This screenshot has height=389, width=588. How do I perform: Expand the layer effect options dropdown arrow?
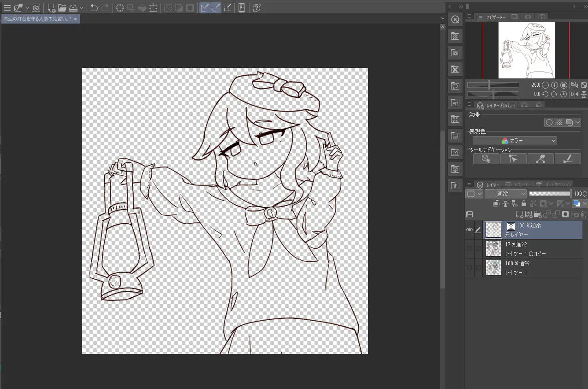click(x=578, y=122)
